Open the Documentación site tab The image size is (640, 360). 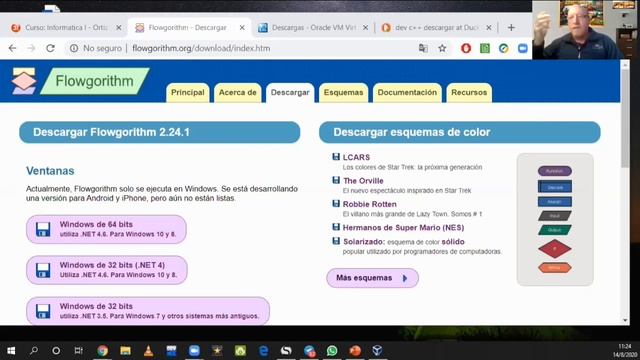[407, 93]
